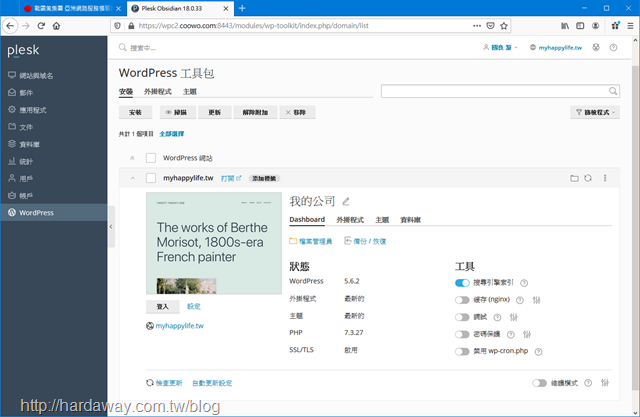Image resolution: width=640 pixels, height=417 pixels.
Task: Reload the page in browser toolbar
Action: click(x=41, y=26)
